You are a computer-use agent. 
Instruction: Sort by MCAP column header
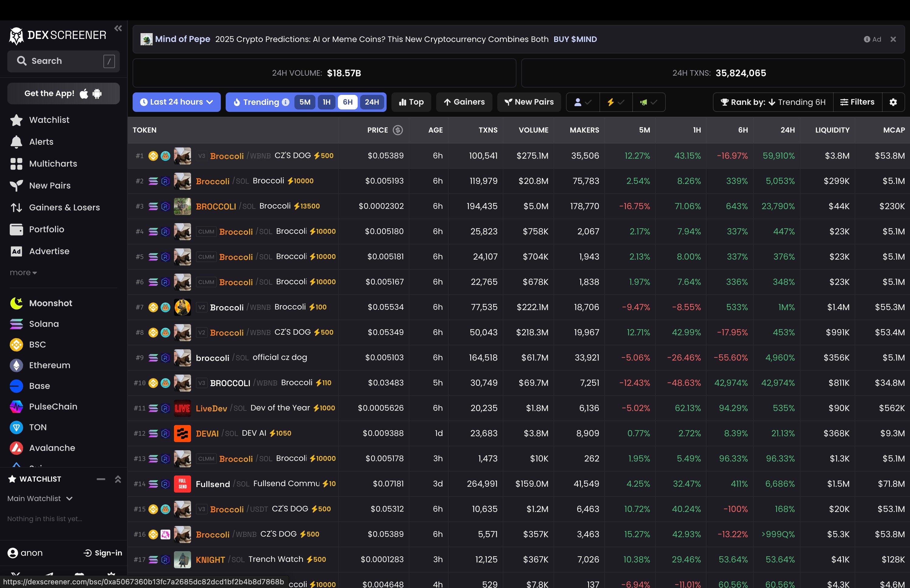click(894, 130)
